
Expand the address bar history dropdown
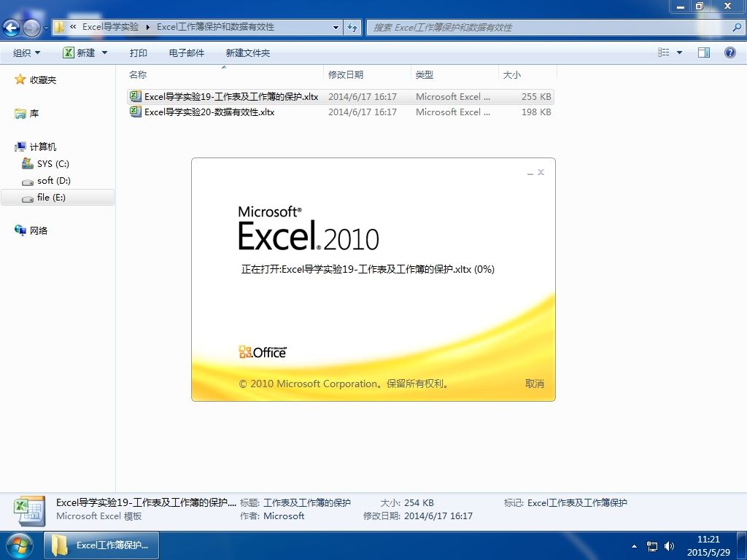tap(336, 27)
